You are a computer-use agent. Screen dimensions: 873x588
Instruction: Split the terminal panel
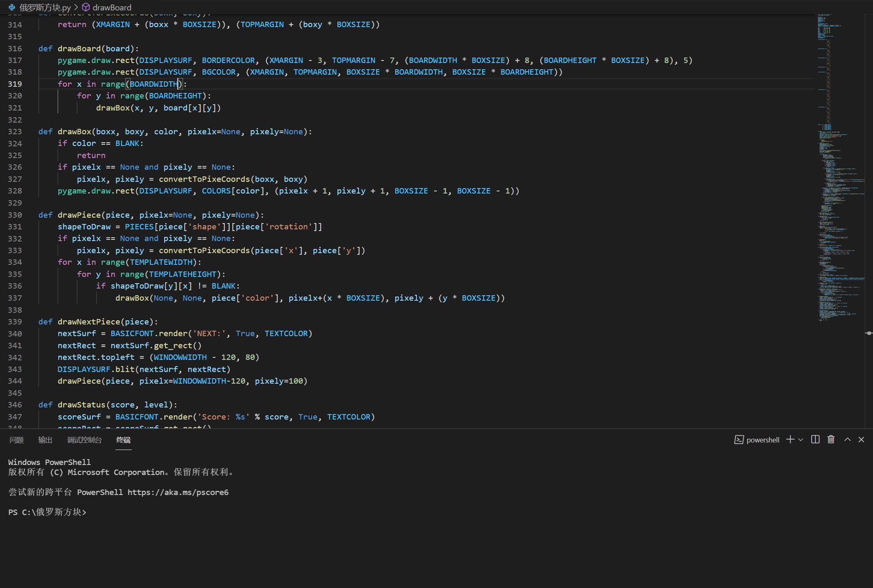click(815, 440)
